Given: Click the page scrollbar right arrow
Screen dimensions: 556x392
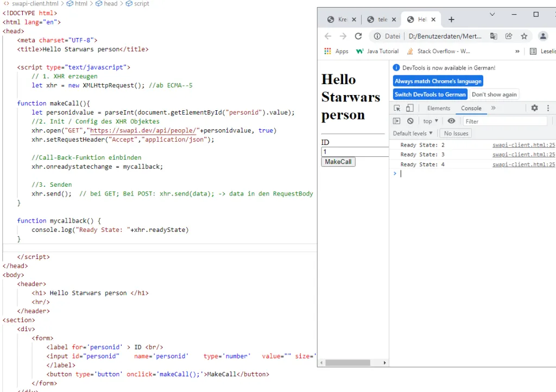Looking at the screenshot, I should pos(385,363).
